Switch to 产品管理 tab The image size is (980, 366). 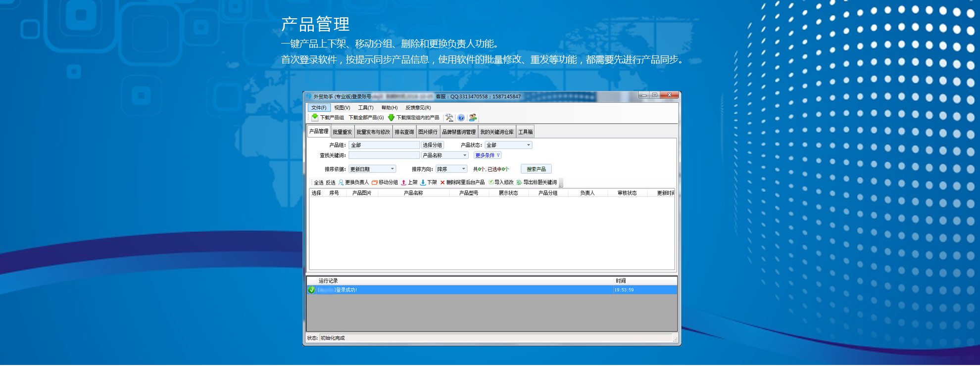[319, 132]
